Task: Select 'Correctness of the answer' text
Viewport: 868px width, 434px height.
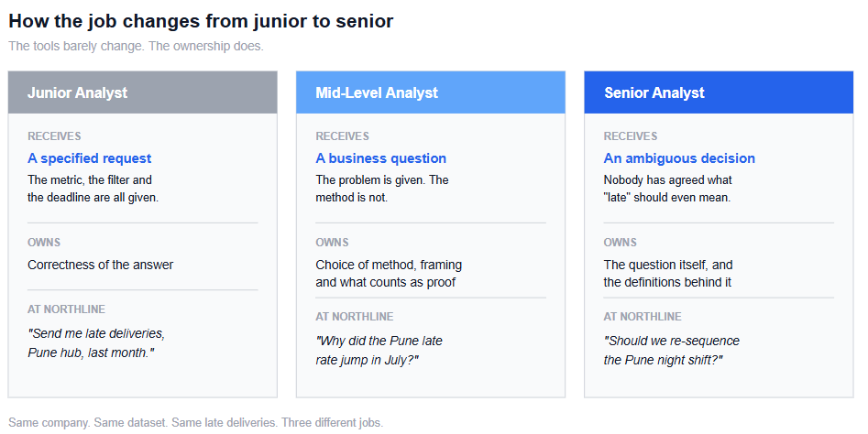Action: click(x=100, y=265)
